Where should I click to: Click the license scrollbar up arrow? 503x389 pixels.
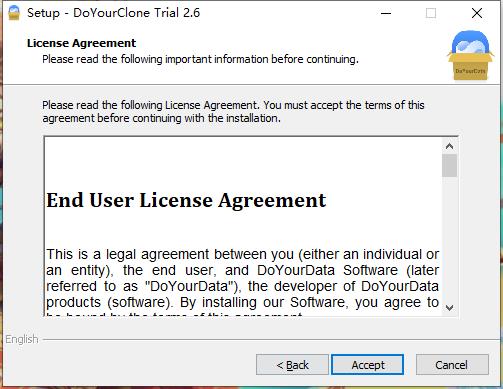[x=449, y=146]
